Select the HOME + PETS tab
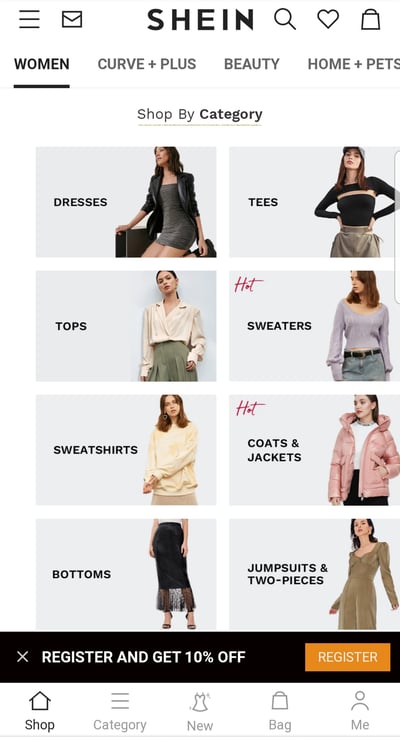Screen dimensions: 400x737 (353, 64)
